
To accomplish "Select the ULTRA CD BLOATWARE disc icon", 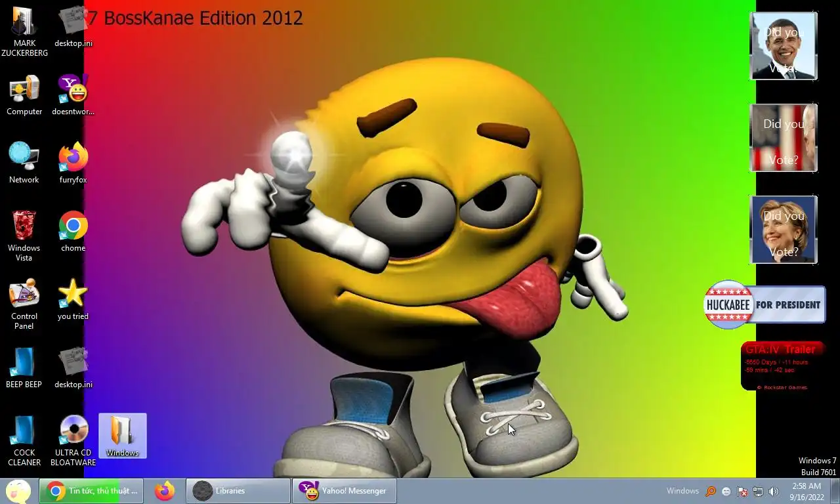I will click(73, 441).
